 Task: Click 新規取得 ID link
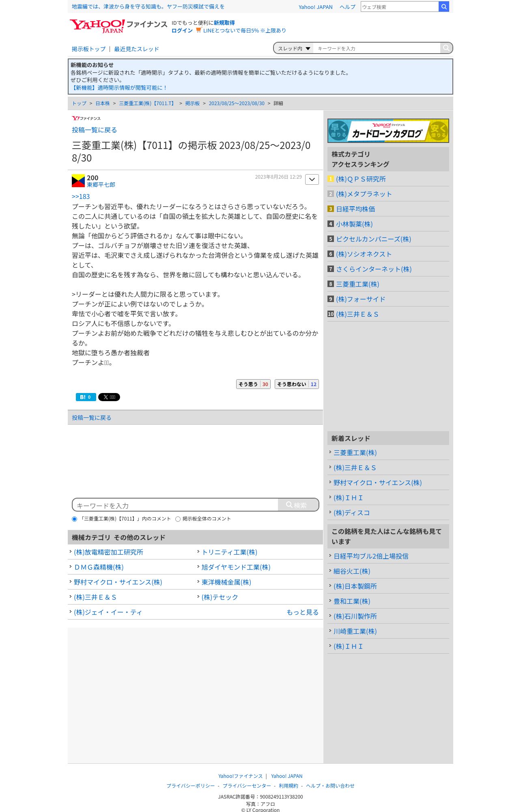click(x=224, y=23)
